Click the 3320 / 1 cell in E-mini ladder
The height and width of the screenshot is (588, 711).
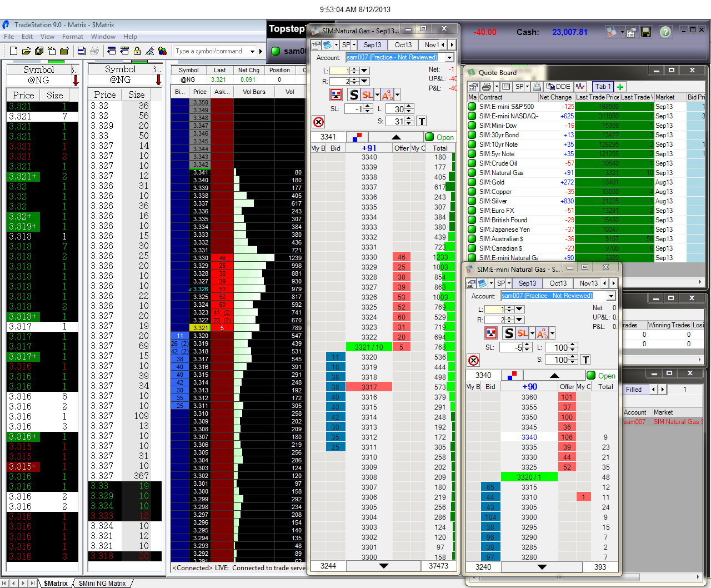coord(529,477)
